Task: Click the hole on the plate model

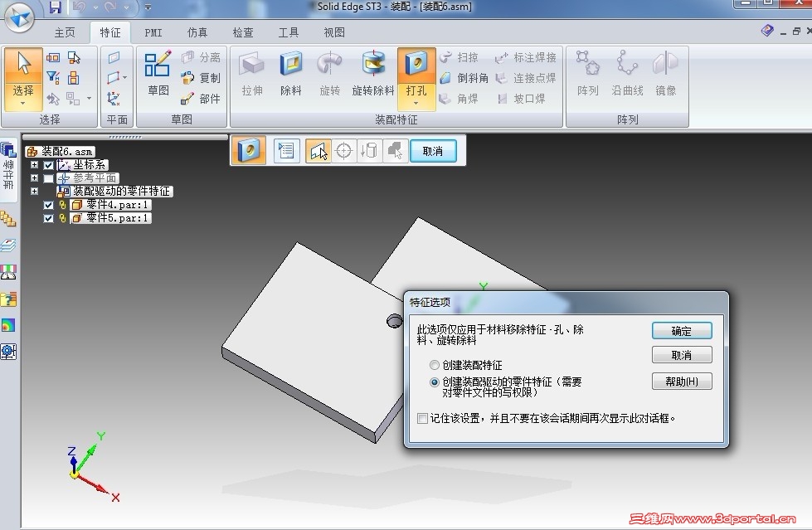Action: 395,321
